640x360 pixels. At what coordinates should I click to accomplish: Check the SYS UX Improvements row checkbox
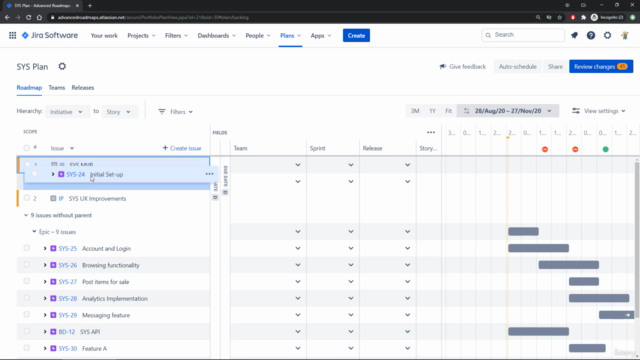pyautogui.click(x=27, y=198)
